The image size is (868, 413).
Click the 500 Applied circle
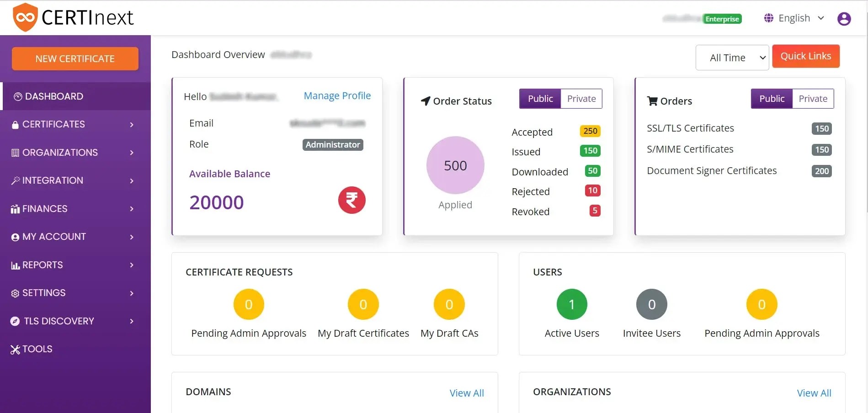tap(455, 165)
